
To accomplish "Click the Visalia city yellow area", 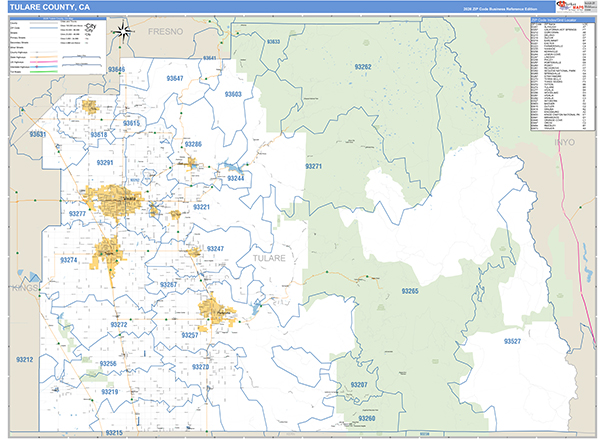I will pos(113,198).
